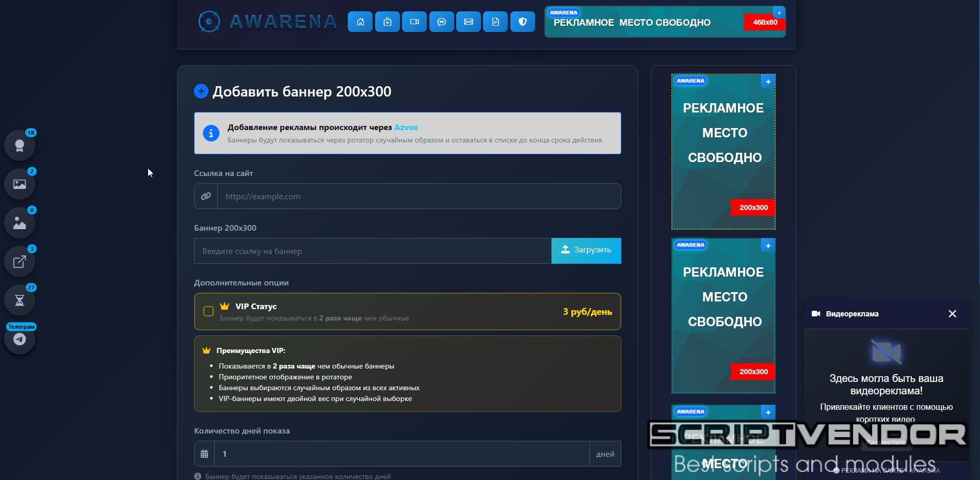Open the video camera icon in navbar
980x480 pixels.
coord(414,22)
